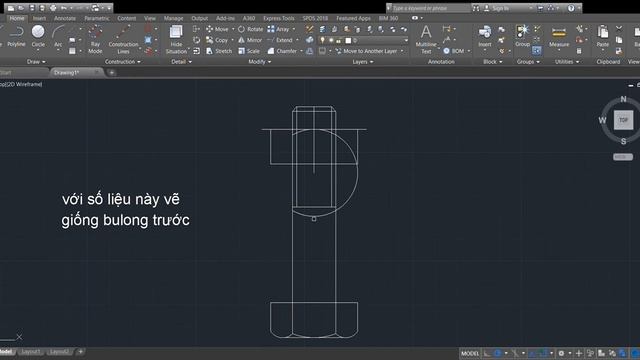Screen dimensions: 640x360
Task: Switch to the Drawing1 file tab
Action: click(76, 73)
